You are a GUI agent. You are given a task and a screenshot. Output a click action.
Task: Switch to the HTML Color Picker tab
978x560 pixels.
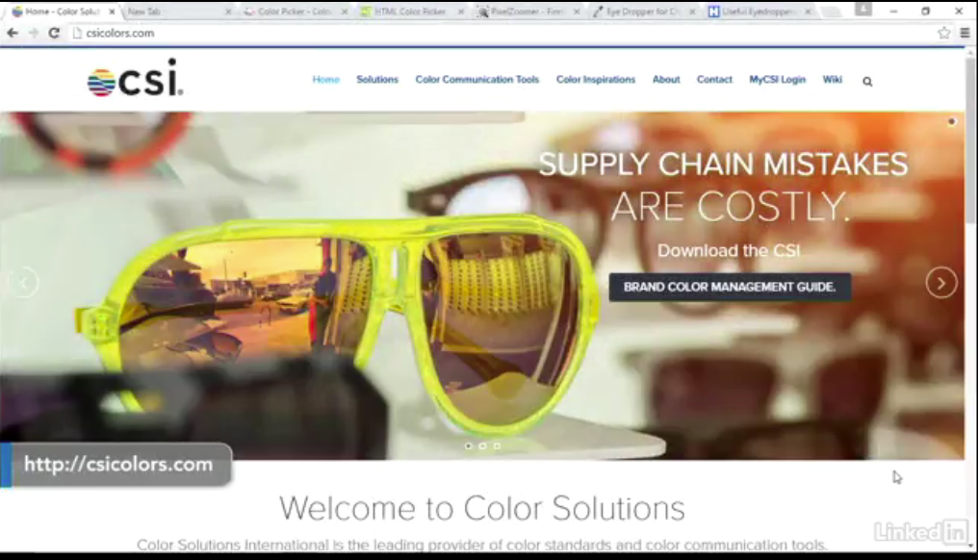click(x=409, y=12)
